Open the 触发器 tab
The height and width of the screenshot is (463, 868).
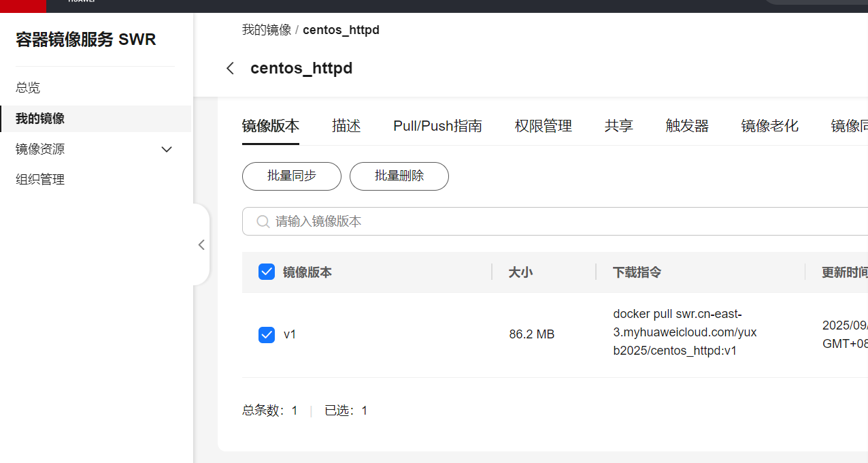[687, 126]
